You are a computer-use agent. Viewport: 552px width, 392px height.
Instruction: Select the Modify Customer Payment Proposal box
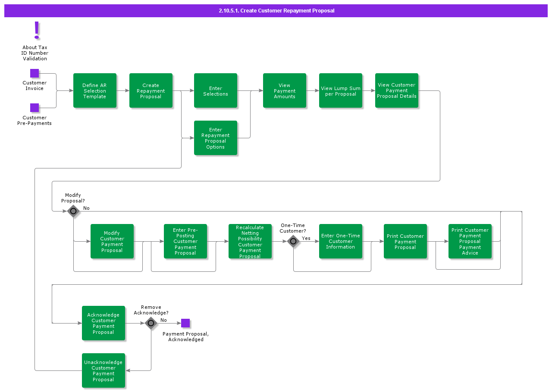pyautogui.click(x=112, y=241)
